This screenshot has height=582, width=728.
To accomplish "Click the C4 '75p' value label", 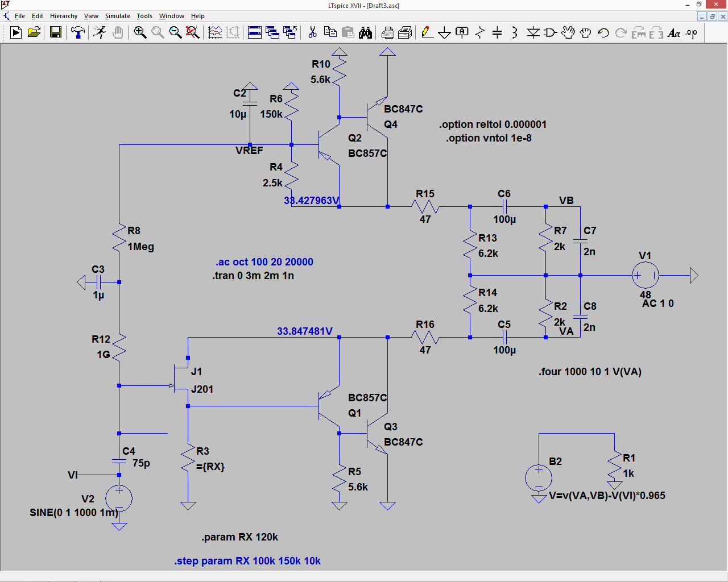I will [x=142, y=463].
